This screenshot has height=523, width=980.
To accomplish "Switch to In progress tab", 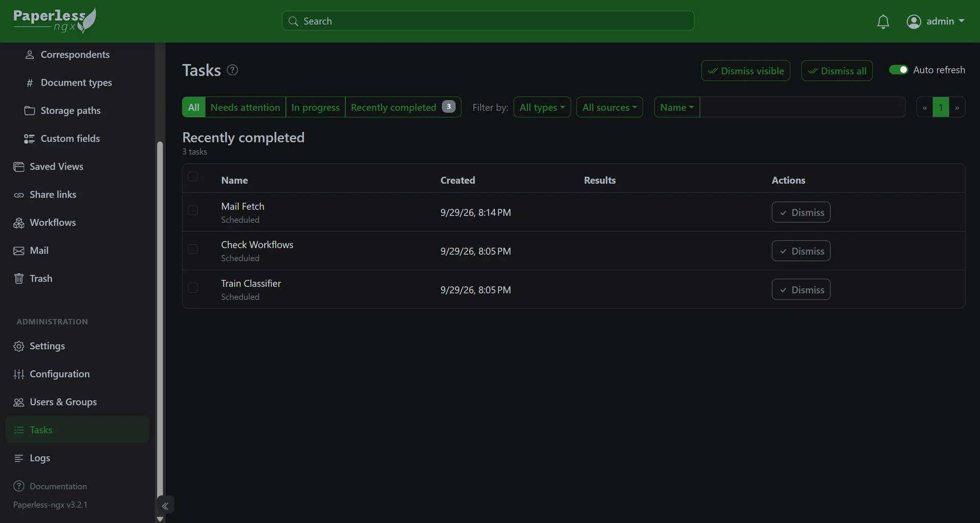I will click(x=315, y=107).
